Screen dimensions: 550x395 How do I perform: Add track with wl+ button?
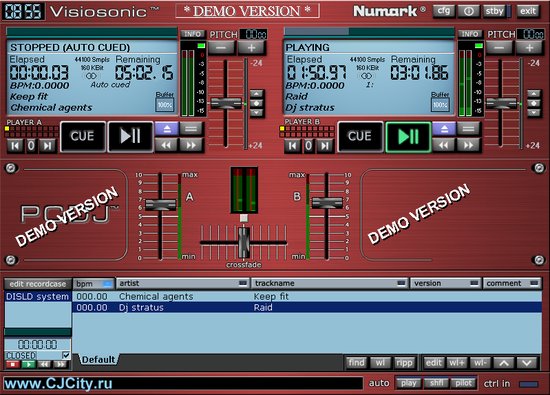457,363
